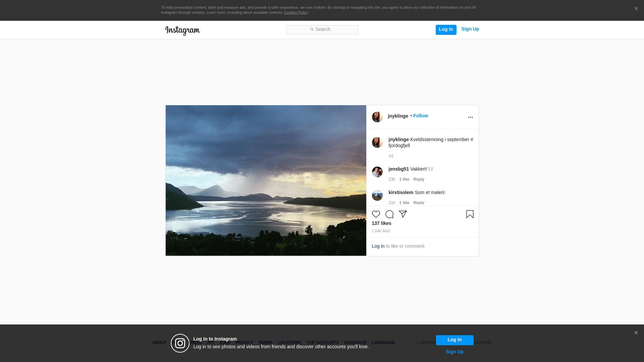Open jensbg51 username link
This screenshot has height=362, width=644.
398,169
